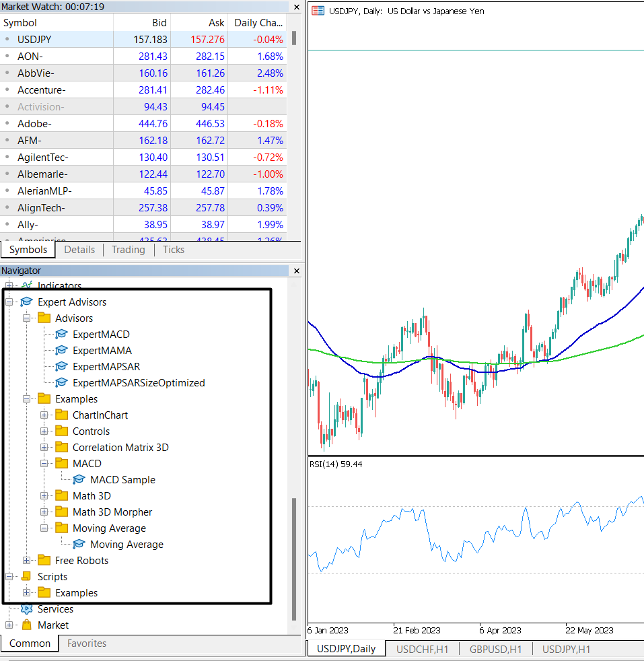The height and width of the screenshot is (661, 644).
Task: Collapse the Expert Advisors tree node
Action: pos(9,302)
